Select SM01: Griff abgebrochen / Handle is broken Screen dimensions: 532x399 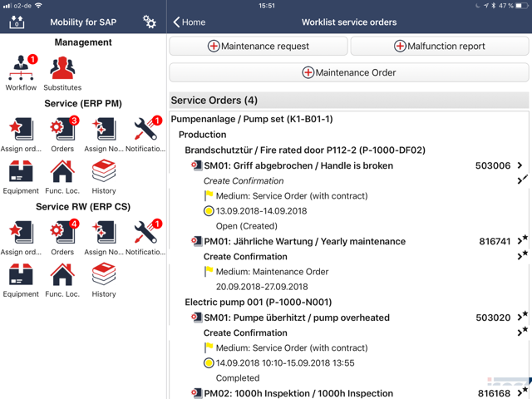coord(298,165)
